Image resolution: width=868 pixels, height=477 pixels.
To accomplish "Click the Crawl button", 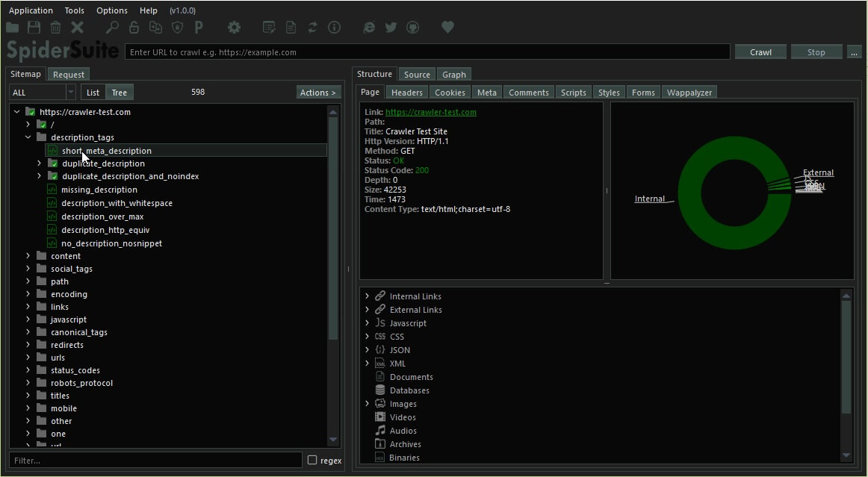I will (x=760, y=52).
